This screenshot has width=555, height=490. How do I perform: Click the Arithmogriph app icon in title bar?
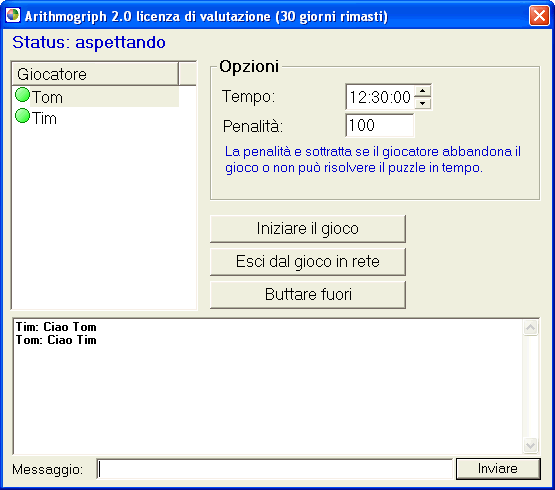click(13, 15)
